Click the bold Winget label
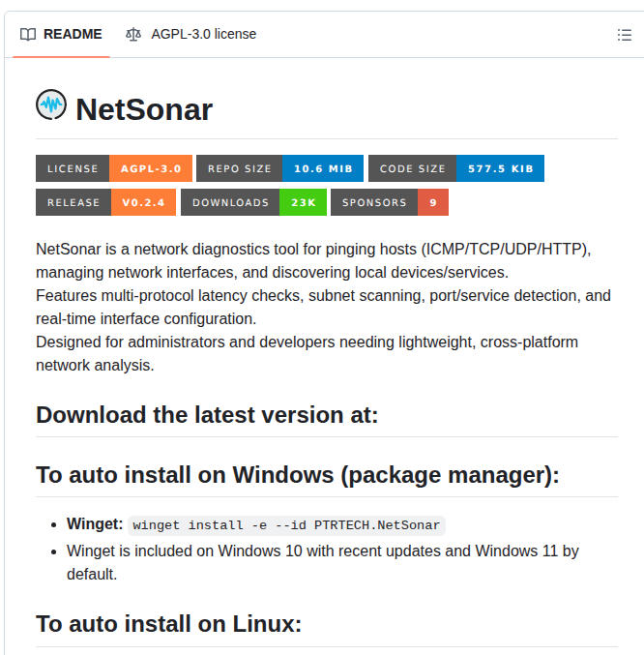This screenshot has height=655, width=644. tap(95, 524)
